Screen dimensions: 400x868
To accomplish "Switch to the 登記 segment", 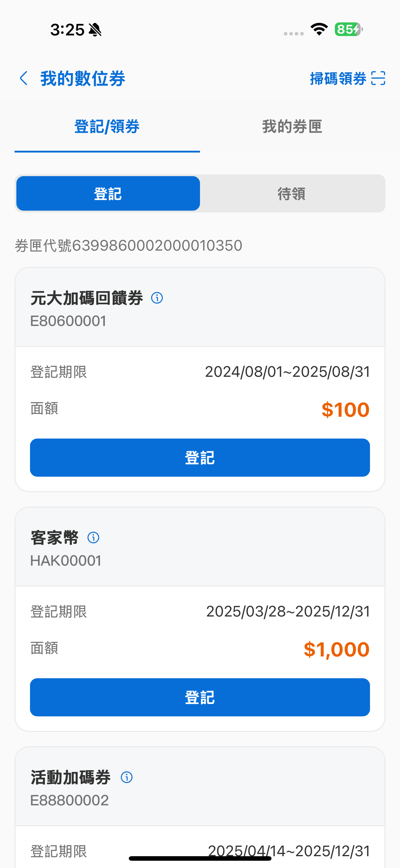I will (x=108, y=193).
